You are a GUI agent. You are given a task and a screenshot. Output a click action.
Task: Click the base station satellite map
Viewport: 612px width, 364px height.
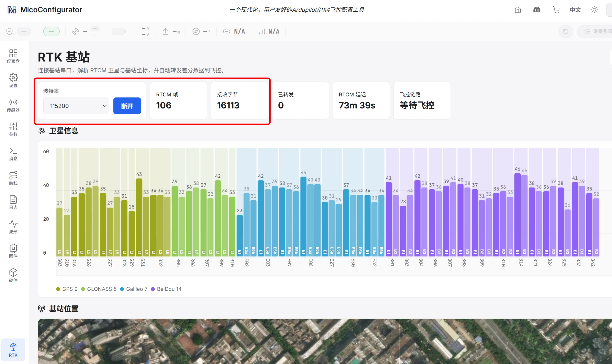pos(325,341)
